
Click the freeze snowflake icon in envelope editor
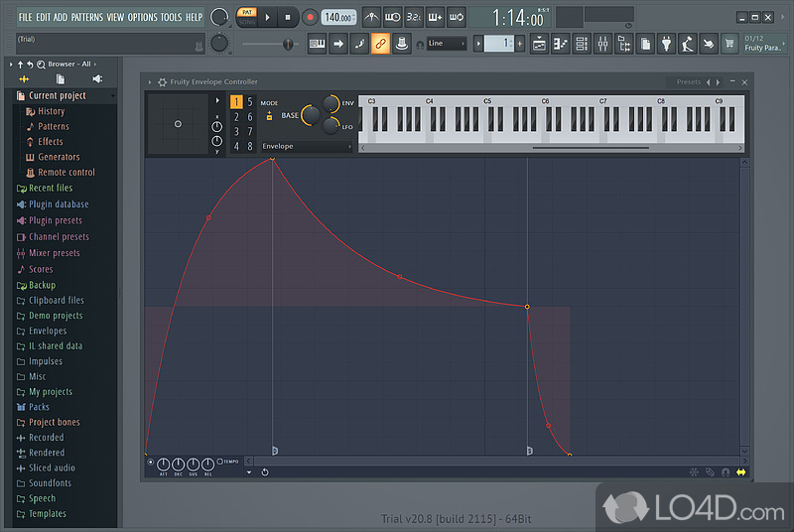coord(694,472)
